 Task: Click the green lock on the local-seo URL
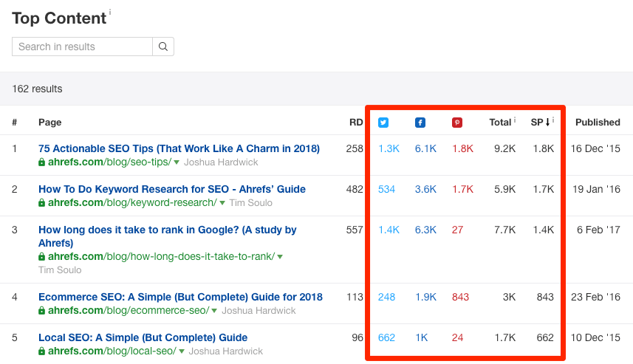click(42, 351)
